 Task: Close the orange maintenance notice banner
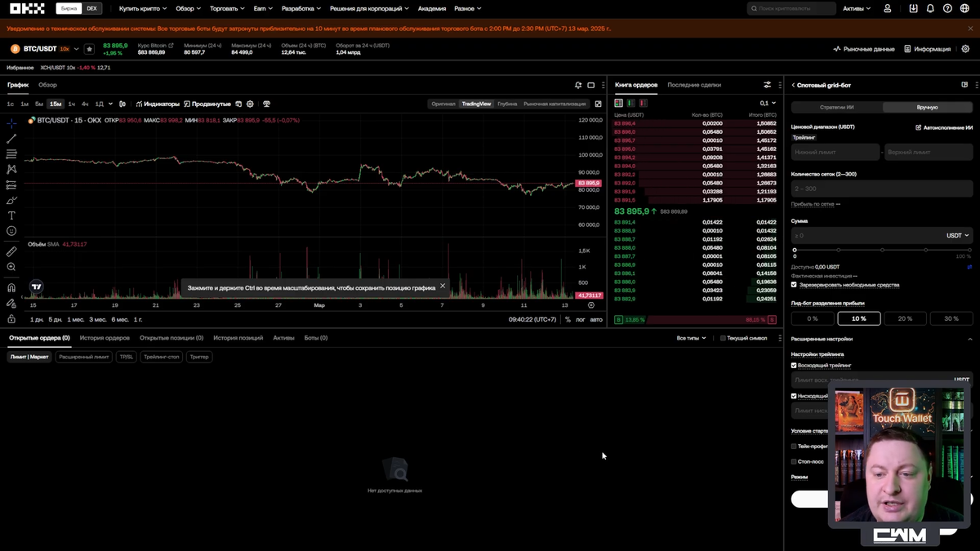(x=971, y=29)
